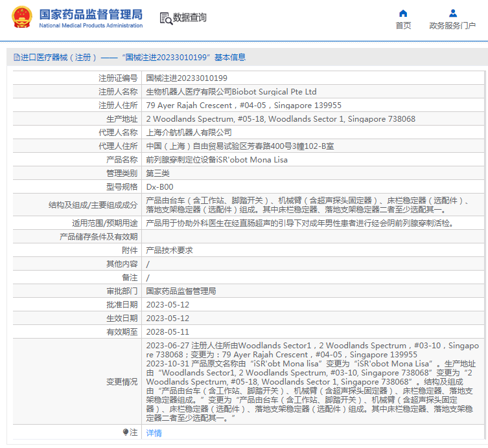Image resolution: width=488 pixels, height=448 pixels.
Task: Click the 适用范围/预期用途 label
Action: [x=104, y=223]
